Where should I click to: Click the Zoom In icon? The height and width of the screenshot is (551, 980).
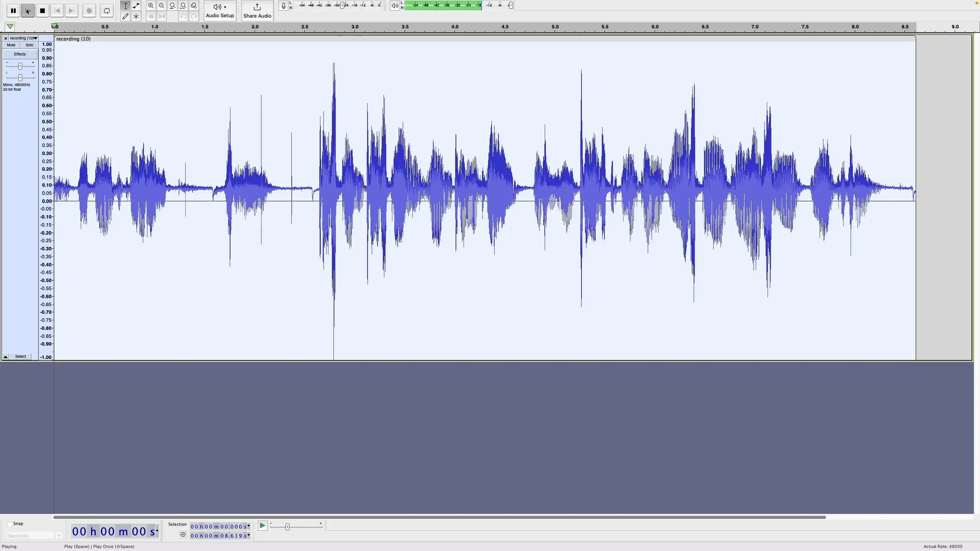[x=151, y=6]
